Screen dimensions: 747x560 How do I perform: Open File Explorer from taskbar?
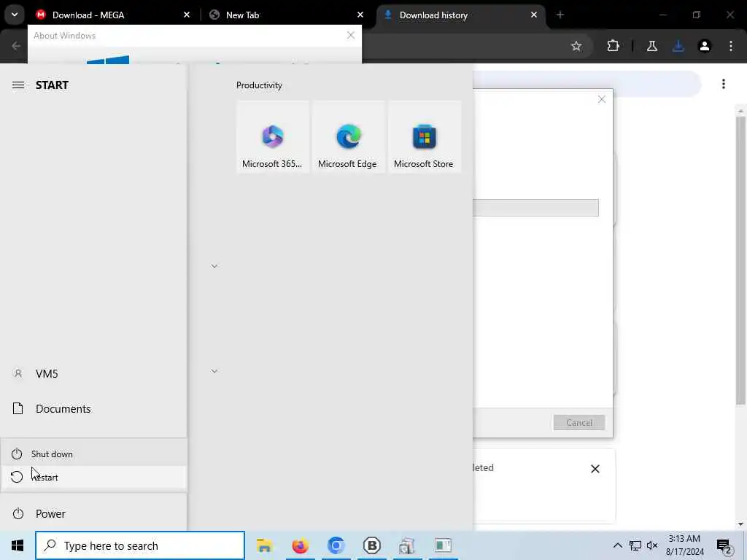264,545
